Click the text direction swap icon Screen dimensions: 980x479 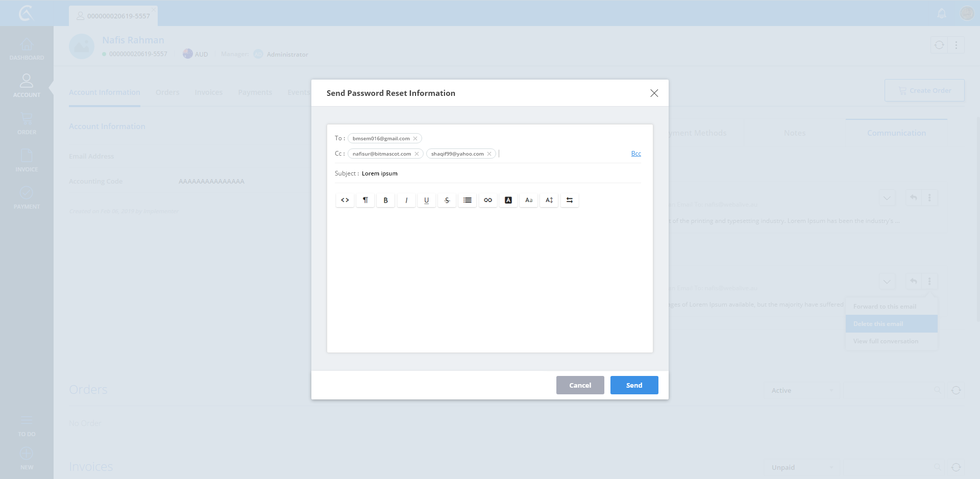(x=570, y=200)
